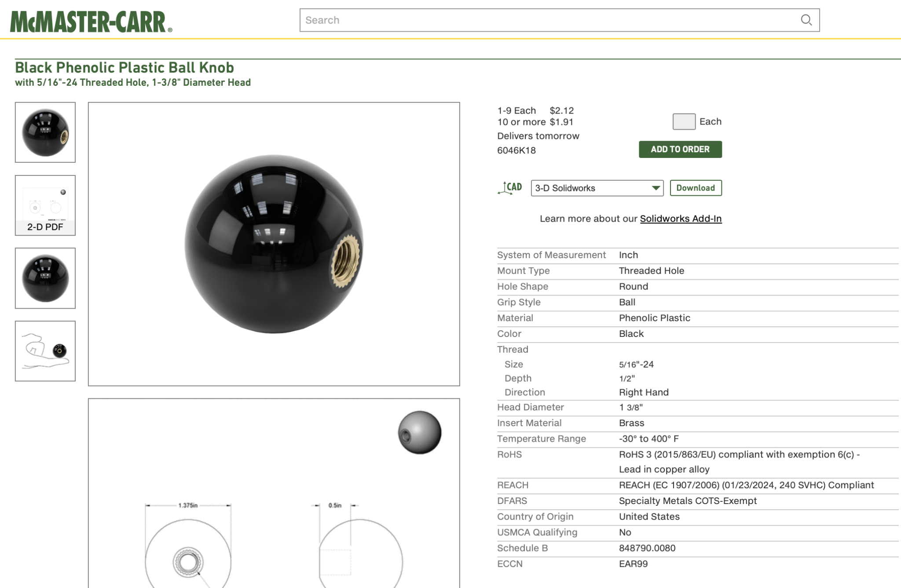Select the third knob thumbnail without insert
Viewport: 901px width, 588px height.
[45, 278]
